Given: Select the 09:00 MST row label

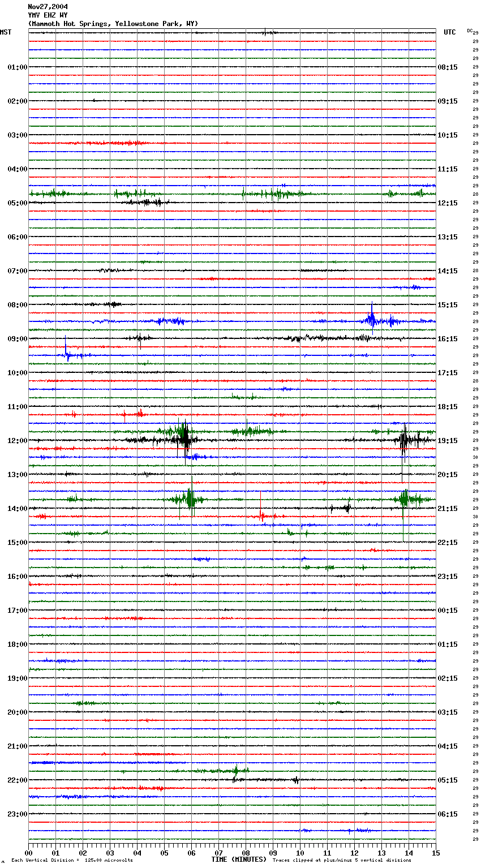Looking at the screenshot, I should pos(18,339).
